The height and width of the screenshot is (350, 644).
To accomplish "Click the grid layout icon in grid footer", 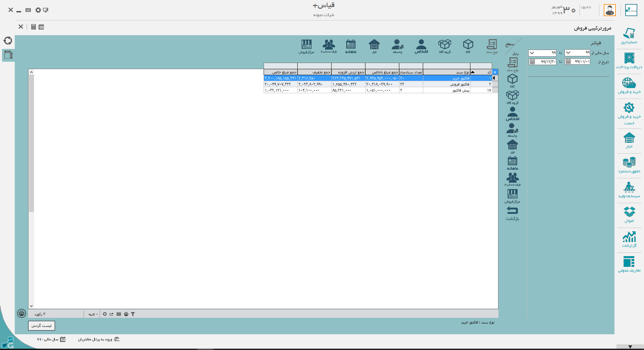I will [x=119, y=314].
